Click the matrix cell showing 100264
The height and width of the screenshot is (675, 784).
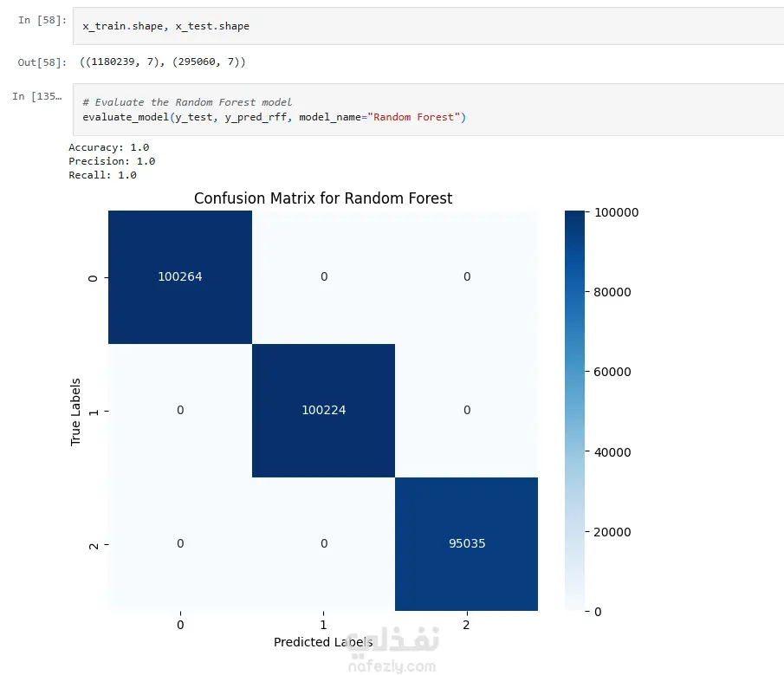(x=180, y=277)
